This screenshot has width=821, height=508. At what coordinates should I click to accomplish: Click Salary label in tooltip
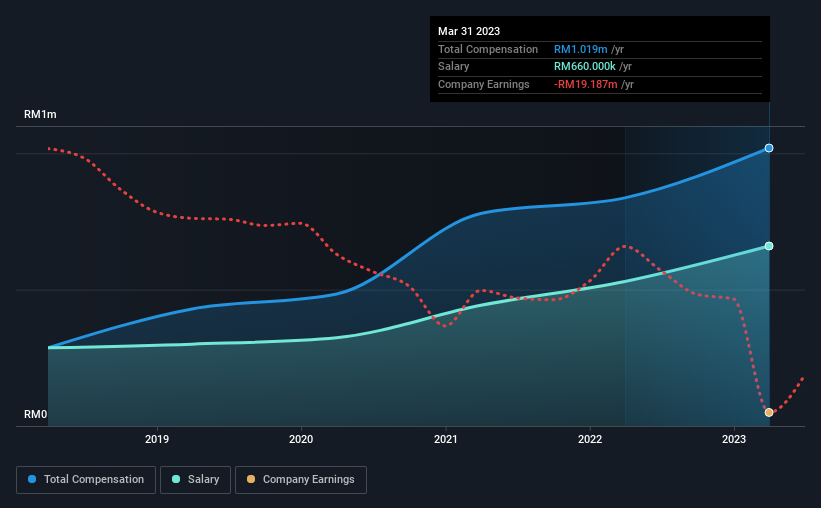453,67
